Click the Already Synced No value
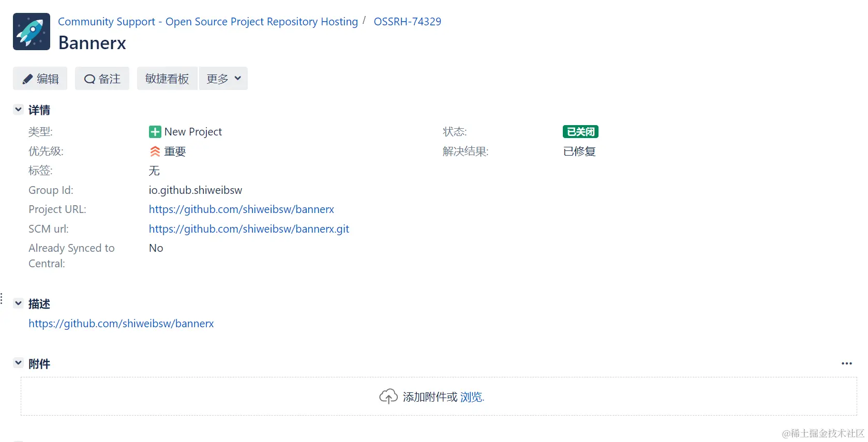This screenshot has height=442, width=868. [x=156, y=248]
